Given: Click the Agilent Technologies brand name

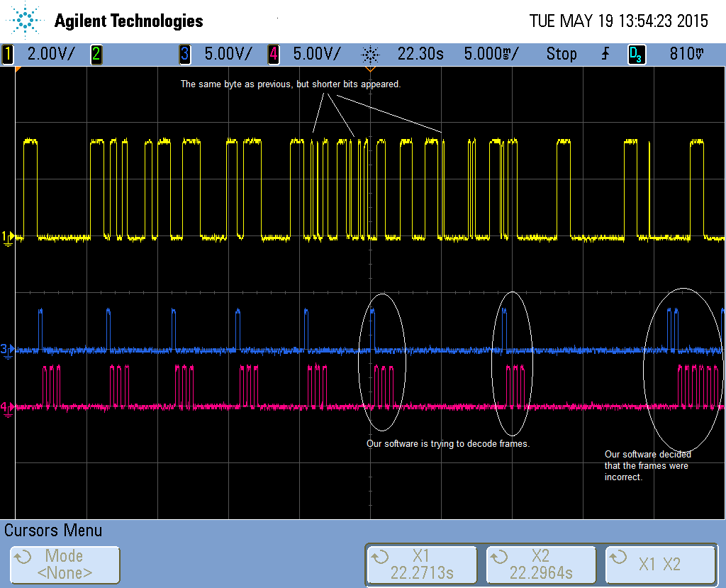Looking at the screenshot, I should click(x=129, y=21).
